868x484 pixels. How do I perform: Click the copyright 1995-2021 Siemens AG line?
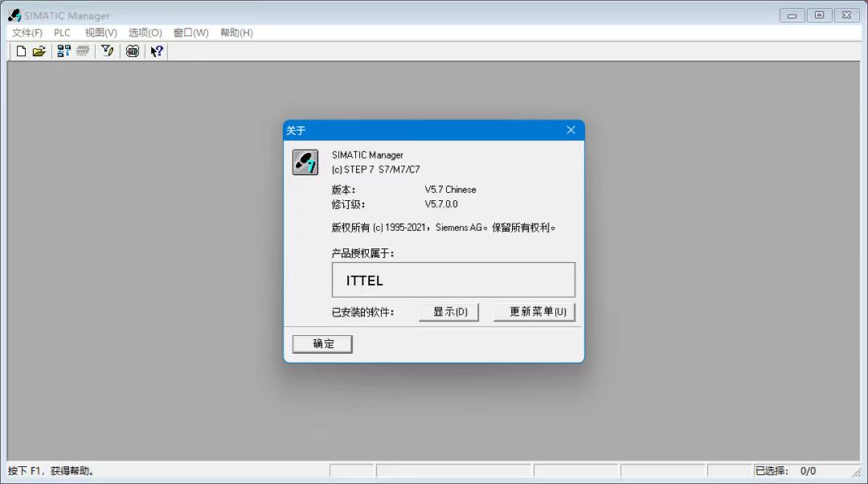coord(444,228)
